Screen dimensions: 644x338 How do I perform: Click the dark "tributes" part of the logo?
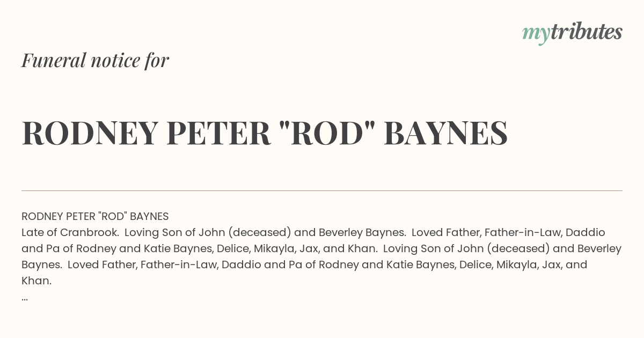click(x=586, y=31)
